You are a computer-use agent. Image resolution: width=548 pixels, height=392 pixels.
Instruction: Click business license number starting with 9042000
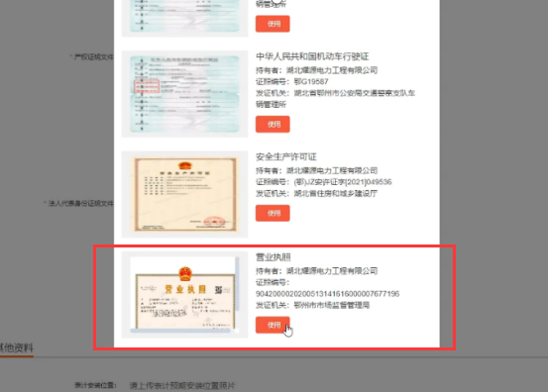click(327, 294)
